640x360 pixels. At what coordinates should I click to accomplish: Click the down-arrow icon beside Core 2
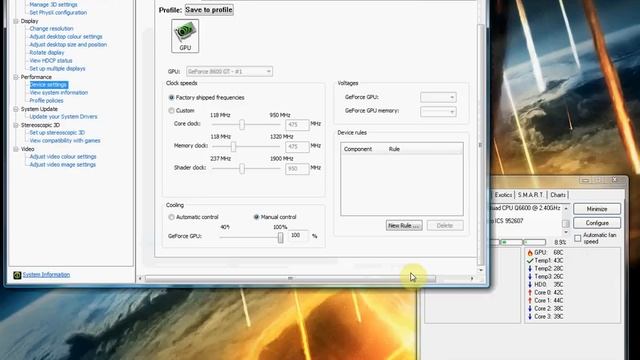point(530,309)
